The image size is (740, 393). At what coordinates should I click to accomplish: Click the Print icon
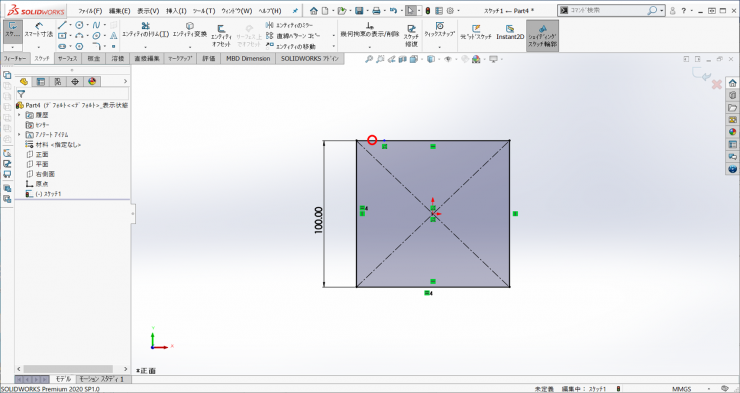tap(376, 10)
